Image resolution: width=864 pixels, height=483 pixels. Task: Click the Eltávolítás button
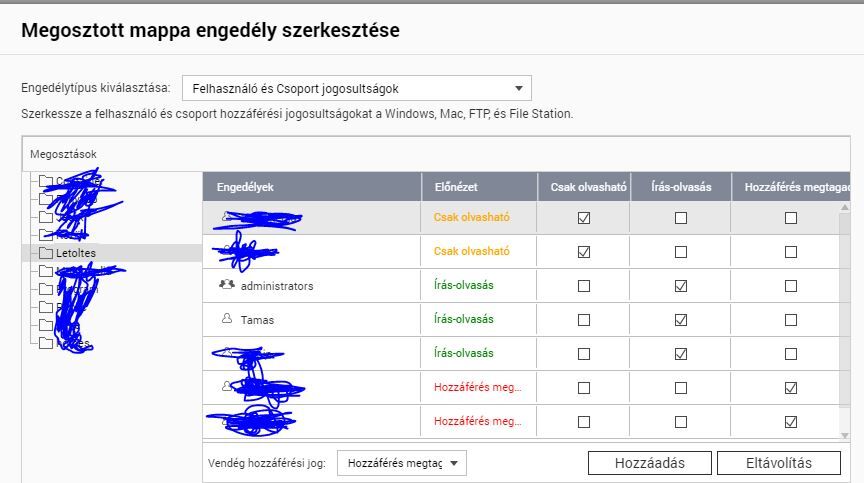(x=779, y=463)
